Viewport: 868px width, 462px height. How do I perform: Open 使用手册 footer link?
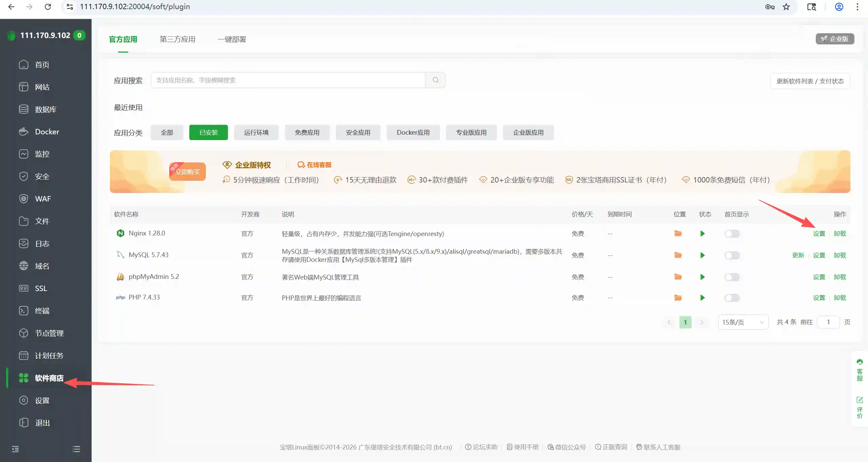tap(523, 447)
